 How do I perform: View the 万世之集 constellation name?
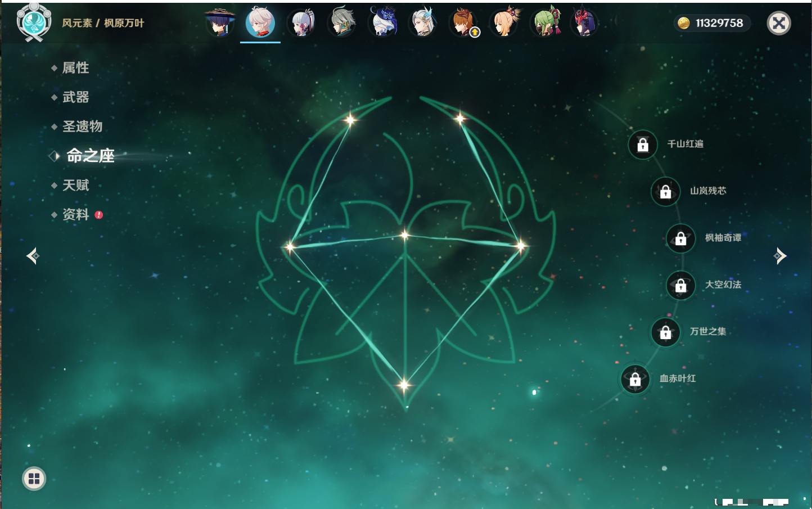coord(708,331)
